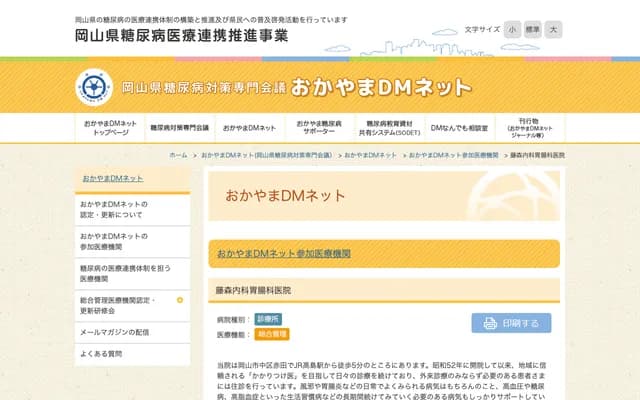The image size is (640, 400).
Task: Click sidebar heading link おかやまDMネット
Action: coord(113,178)
